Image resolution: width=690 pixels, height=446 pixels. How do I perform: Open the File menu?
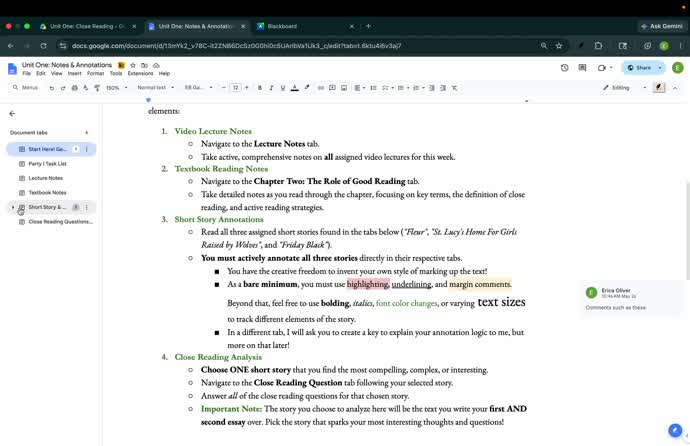(27, 73)
